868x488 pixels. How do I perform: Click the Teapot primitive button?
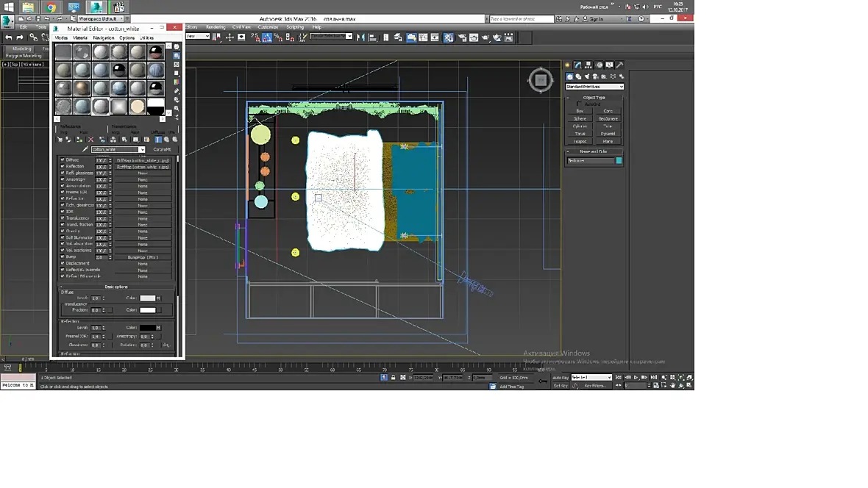tap(580, 141)
